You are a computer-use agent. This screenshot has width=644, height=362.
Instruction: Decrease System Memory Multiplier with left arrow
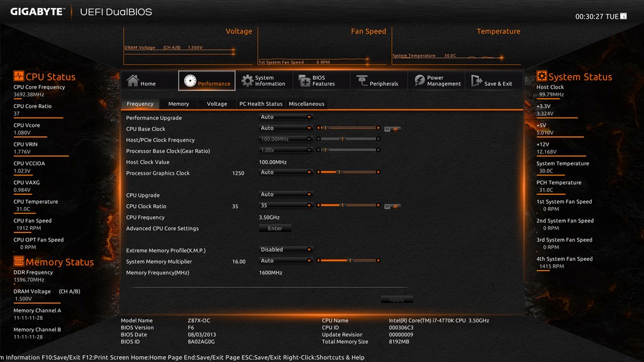[318, 260]
